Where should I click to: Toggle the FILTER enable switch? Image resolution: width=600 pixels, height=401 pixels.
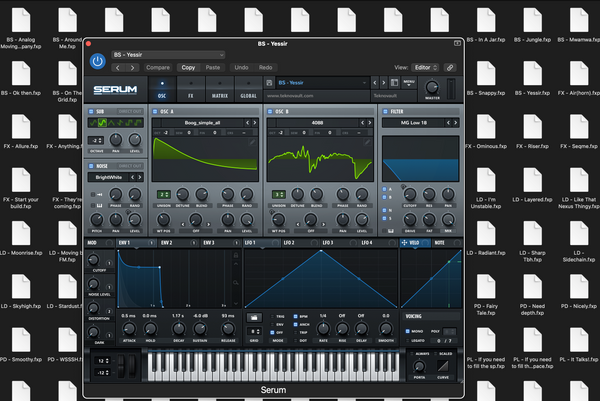click(385, 111)
